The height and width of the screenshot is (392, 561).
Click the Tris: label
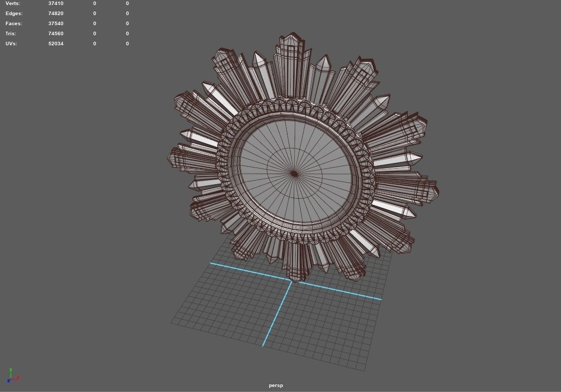click(x=11, y=33)
